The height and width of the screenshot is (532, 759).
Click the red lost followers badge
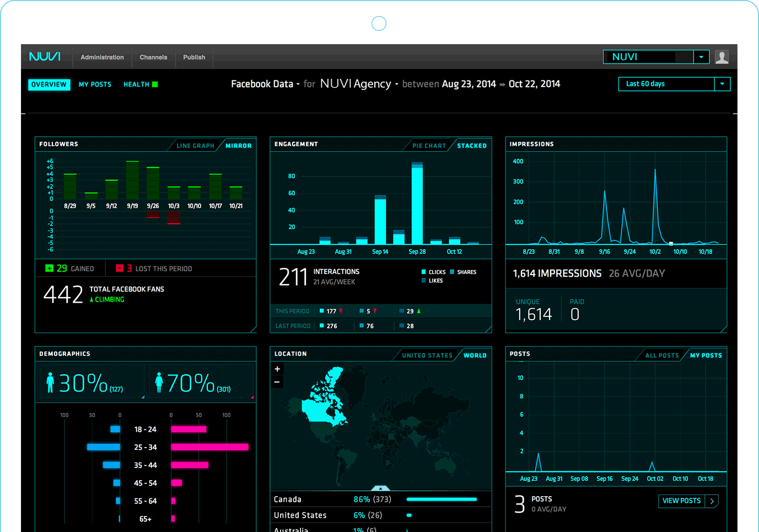[x=120, y=268]
